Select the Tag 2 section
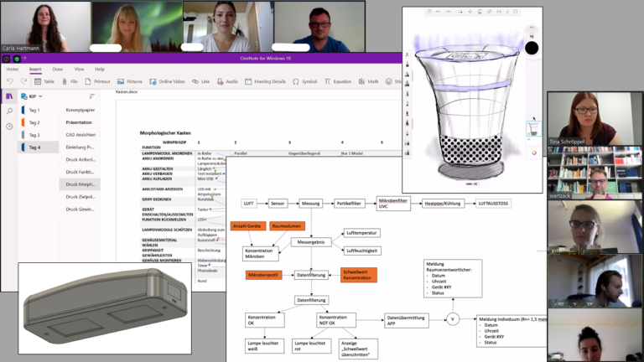644x362 pixels. (34, 122)
